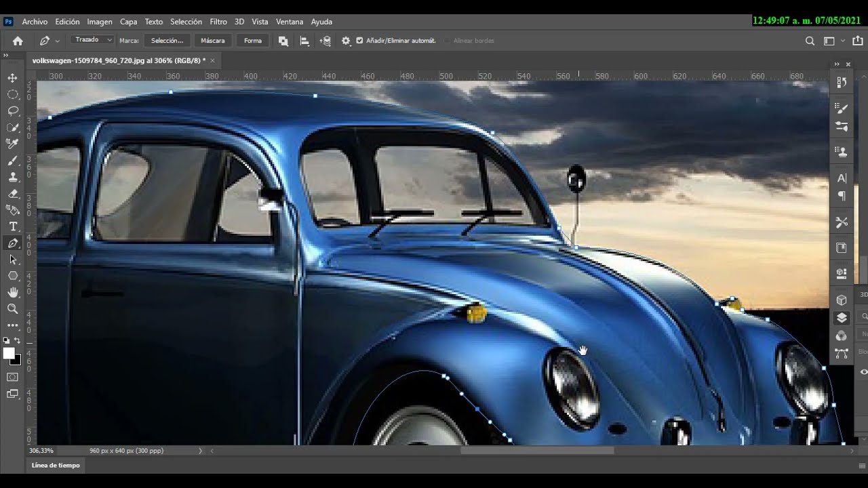This screenshot has width=868, height=488.
Task: Open the Línea de tiempo panel tab
Action: [x=56, y=465]
